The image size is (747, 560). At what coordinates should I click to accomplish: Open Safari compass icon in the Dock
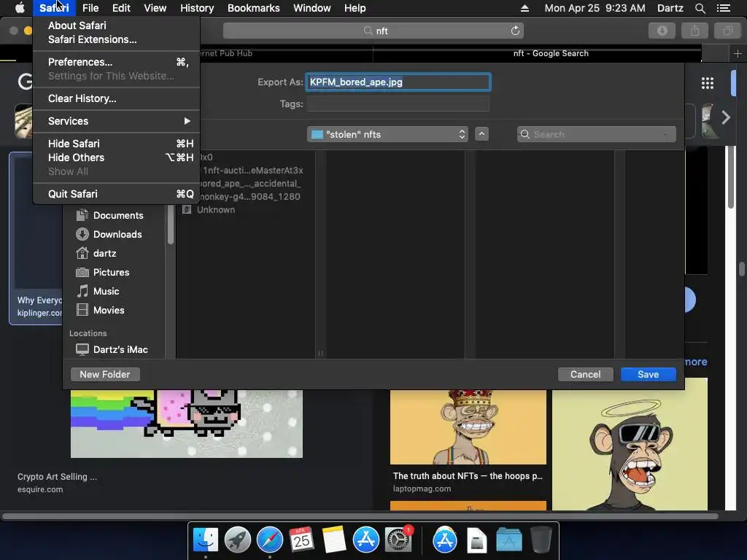pos(270,540)
